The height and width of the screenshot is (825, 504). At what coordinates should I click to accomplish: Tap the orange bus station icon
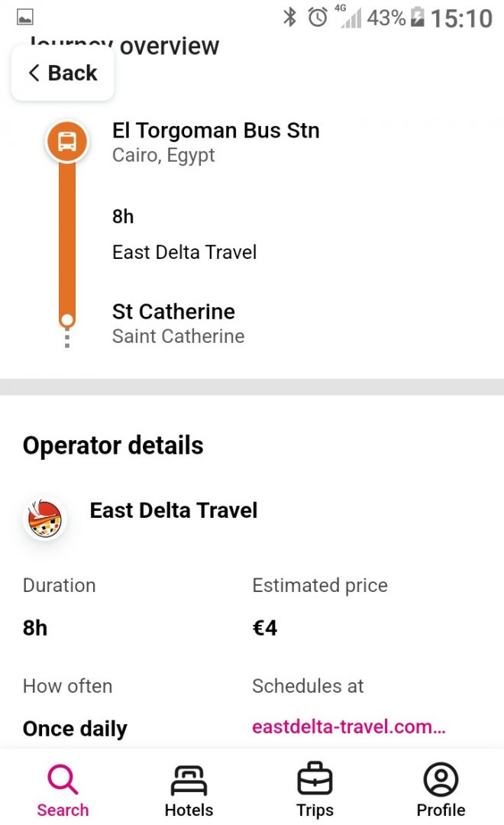[67, 141]
